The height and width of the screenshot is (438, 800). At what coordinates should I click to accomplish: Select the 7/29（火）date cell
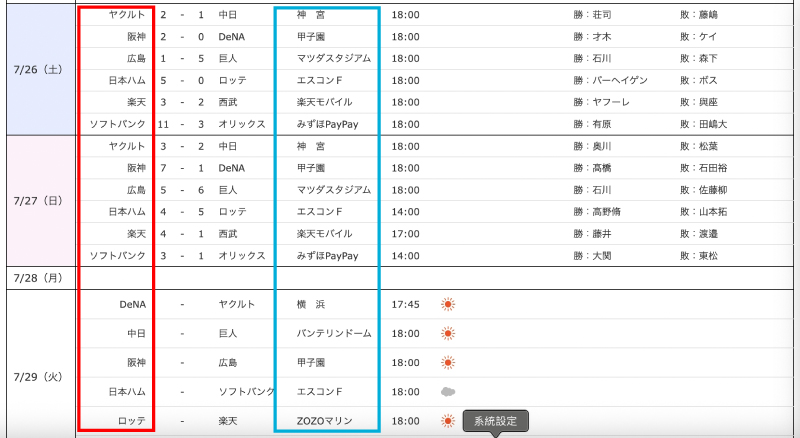click(38, 377)
